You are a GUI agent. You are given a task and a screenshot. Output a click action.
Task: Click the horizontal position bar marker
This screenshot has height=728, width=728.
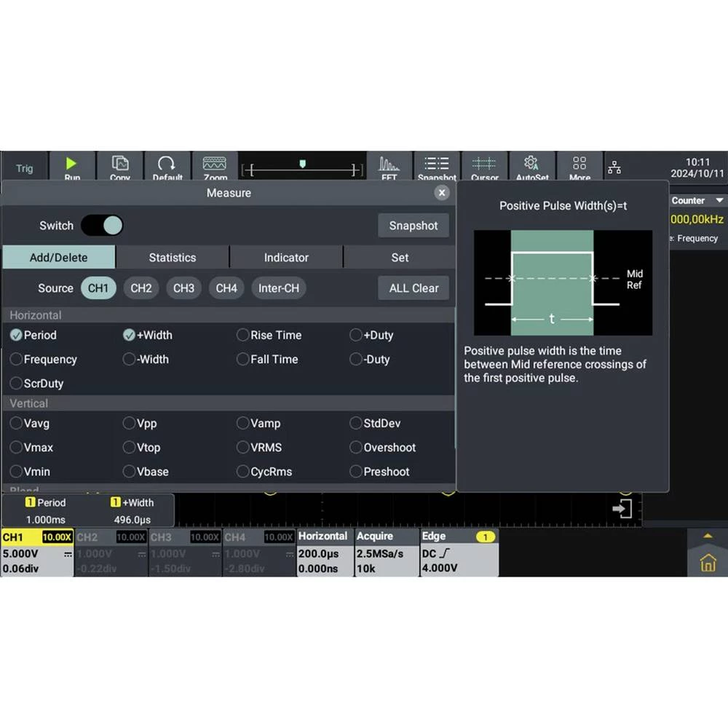point(303,165)
